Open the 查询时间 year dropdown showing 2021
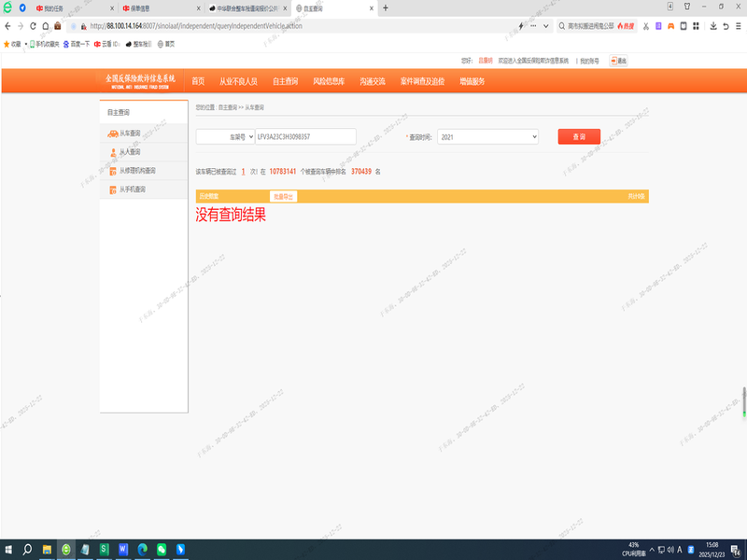The height and width of the screenshot is (560, 747). 487,137
